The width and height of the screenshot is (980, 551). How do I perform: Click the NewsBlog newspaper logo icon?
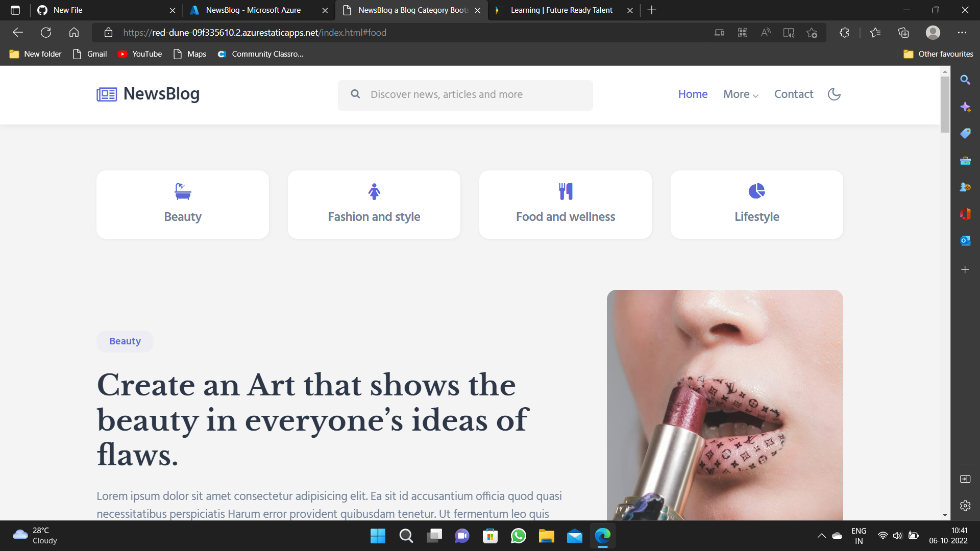point(106,94)
